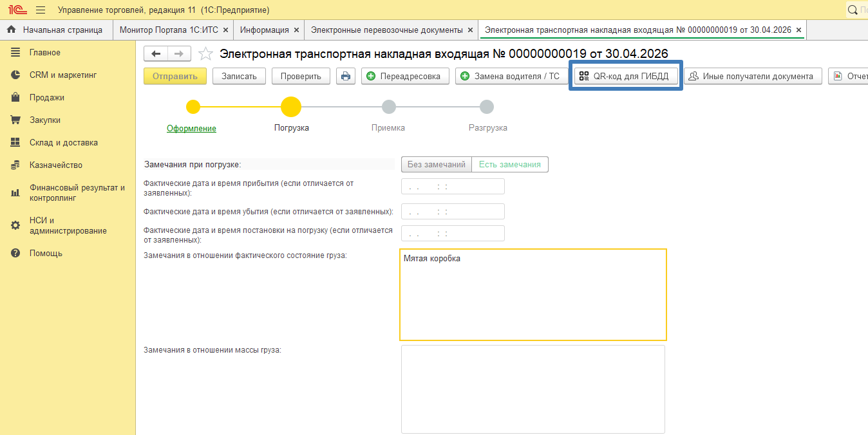
Task: Open the Закупки section in sidebar
Action: [44, 120]
